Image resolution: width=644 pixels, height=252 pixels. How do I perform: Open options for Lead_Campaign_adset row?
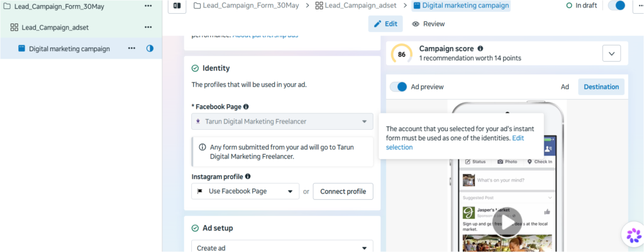[x=148, y=28]
